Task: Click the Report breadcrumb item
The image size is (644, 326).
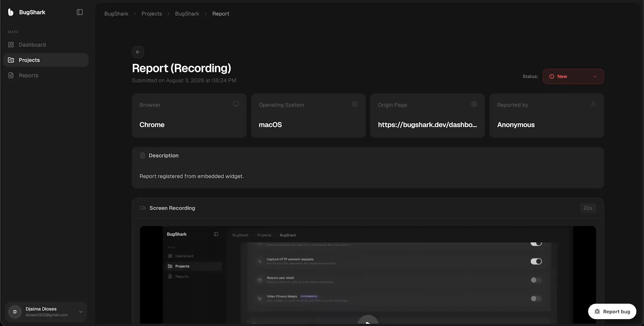Action: 221,14
